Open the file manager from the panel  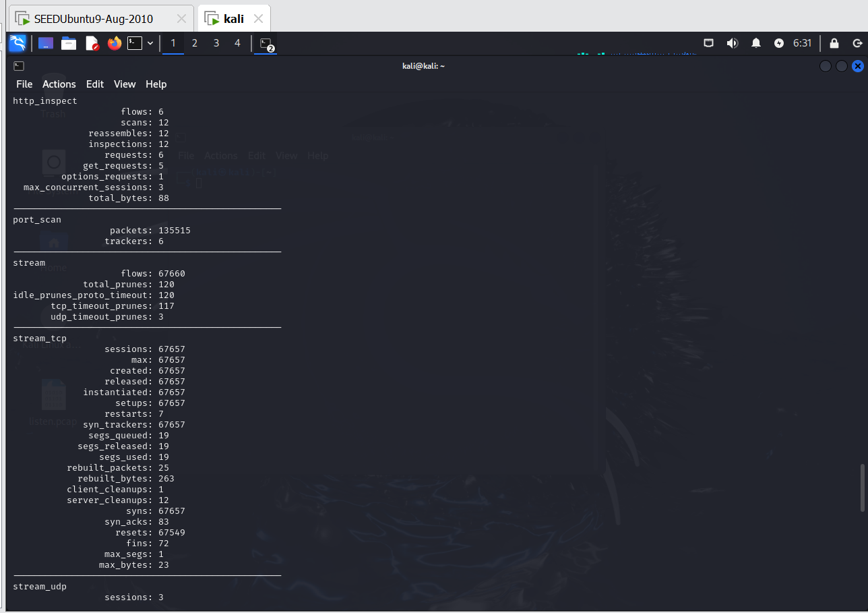(x=69, y=43)
